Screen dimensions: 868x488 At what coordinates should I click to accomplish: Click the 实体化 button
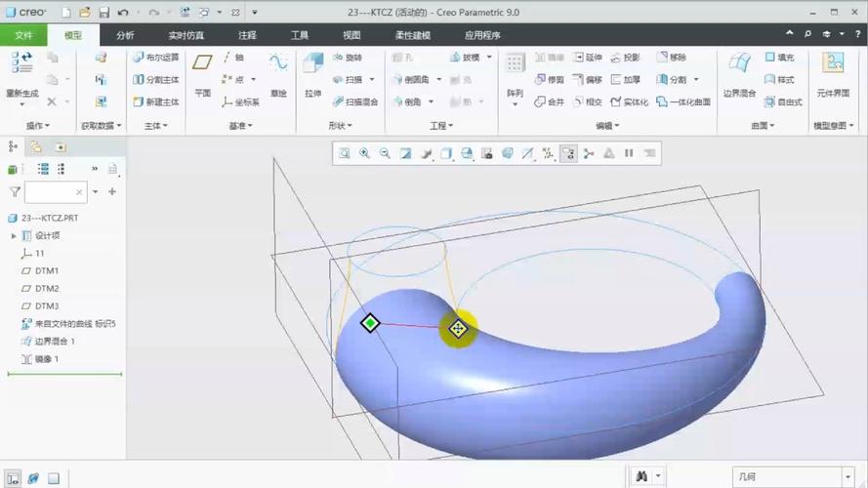click(x=629, y=102)
